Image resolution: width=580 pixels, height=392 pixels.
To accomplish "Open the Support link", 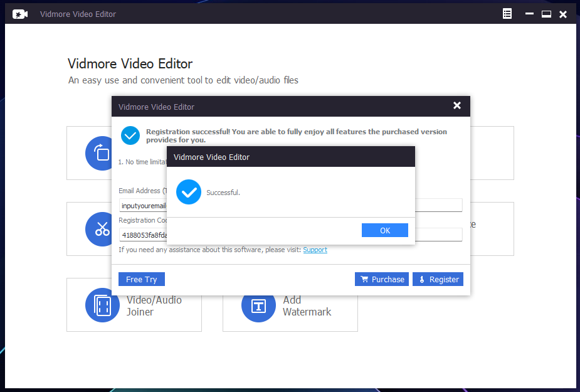I will 315,250.
